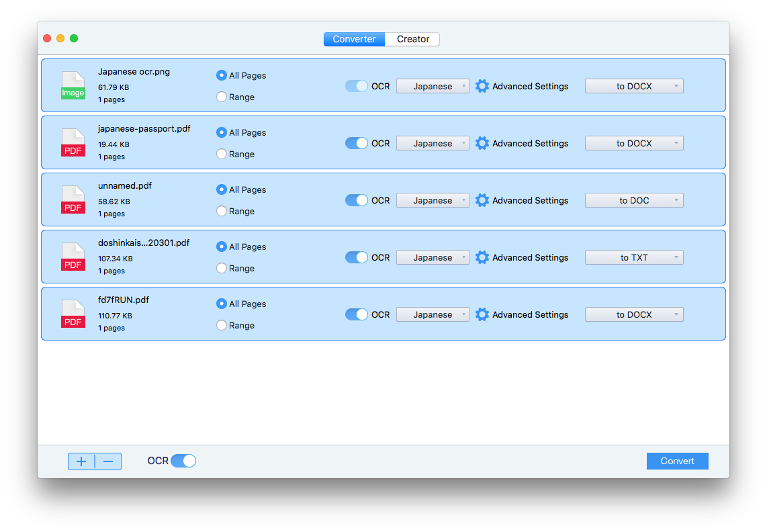The width and height of the screenshot is (767, 532).
Task: Open the to DOCX dropdown for fd7fRUN.pdf
Action: click(634, 314)
